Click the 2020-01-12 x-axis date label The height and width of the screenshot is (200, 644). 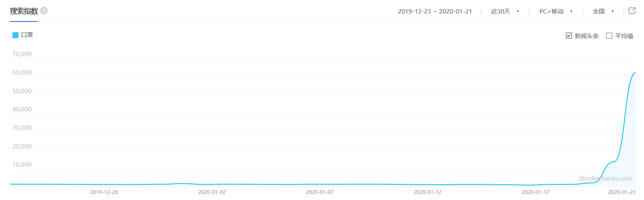point(428,192)
